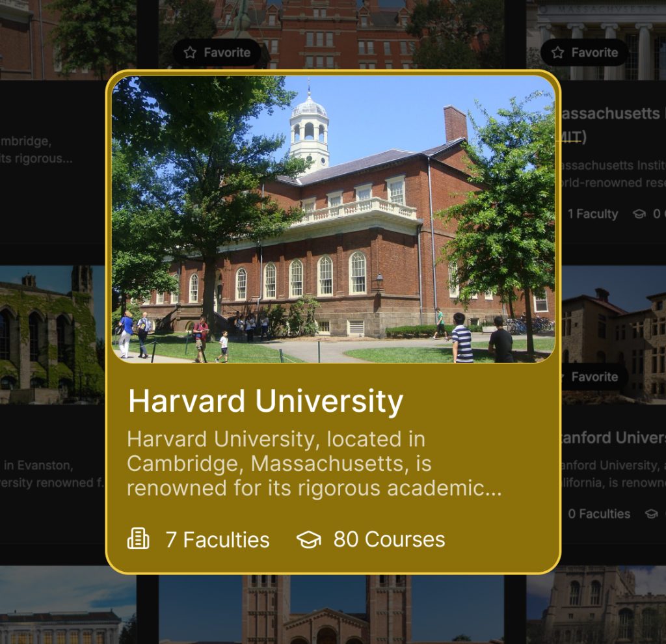The height and width of the screenshot is (644, 666).
Task: Click the graduation cap icon beside 1 Faculty
Action: [x=639, y=214]
